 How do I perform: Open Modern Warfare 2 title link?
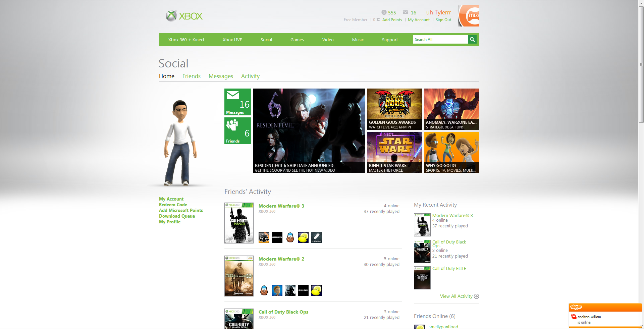tap(281, 259)
